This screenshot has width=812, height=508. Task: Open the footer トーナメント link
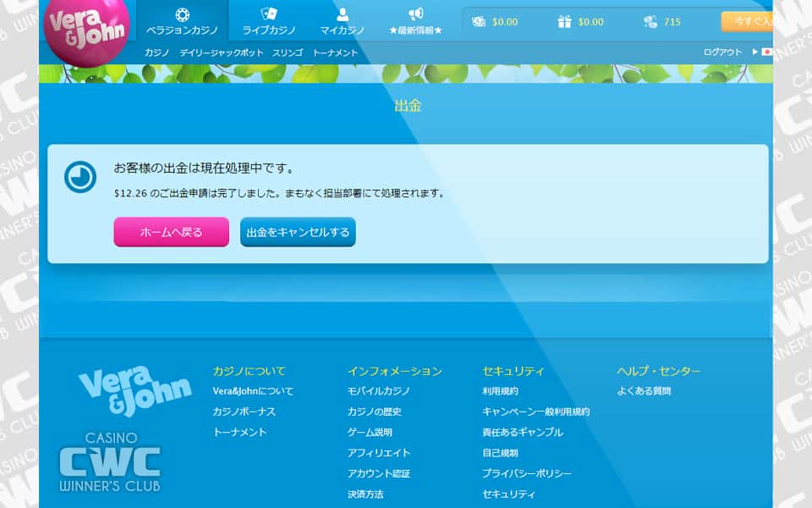point(239,432)
